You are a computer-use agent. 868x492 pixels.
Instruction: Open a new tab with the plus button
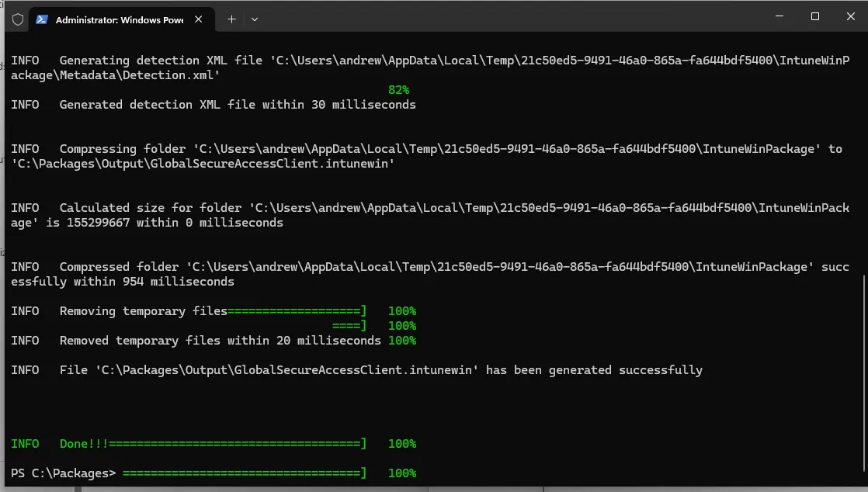pyautogui.click(x=232, y=19)
